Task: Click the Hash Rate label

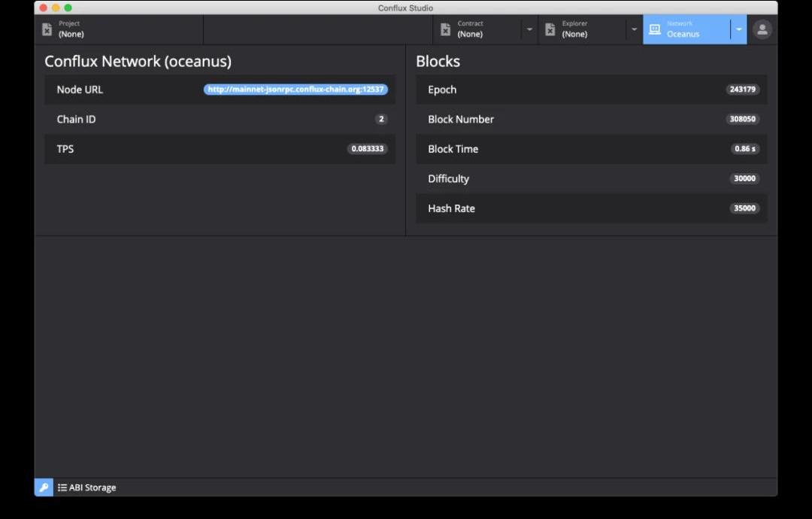Action: [452, 208]
